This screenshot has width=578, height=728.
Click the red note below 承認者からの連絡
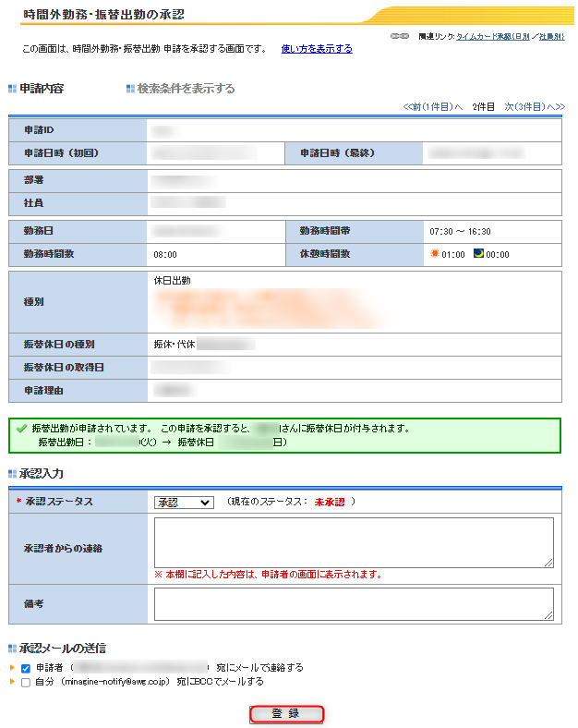click(268, 575)
